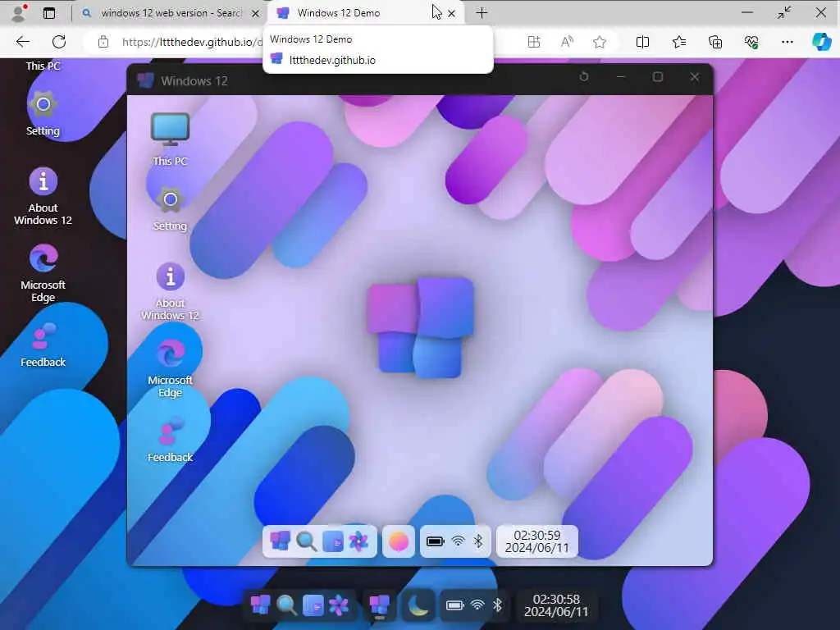Screen dimensions: 840x630
Task: Open Start menu on outer taskbar
Action: point(261,605)
